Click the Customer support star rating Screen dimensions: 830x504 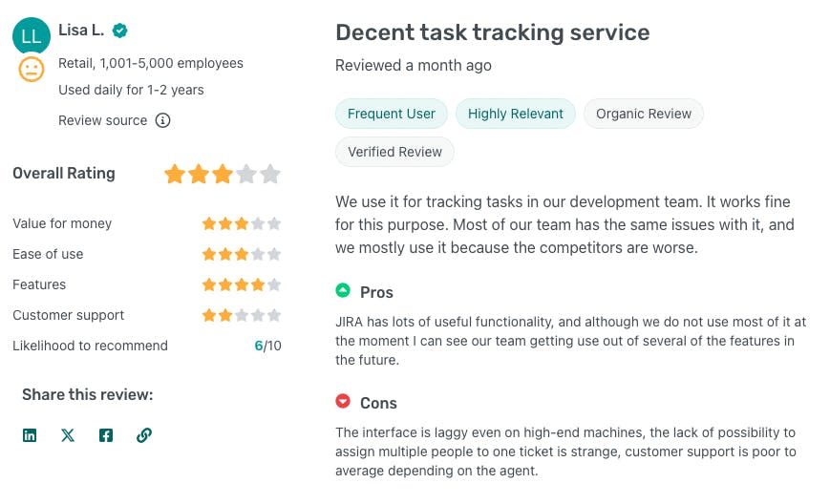[x=241, y=315]
